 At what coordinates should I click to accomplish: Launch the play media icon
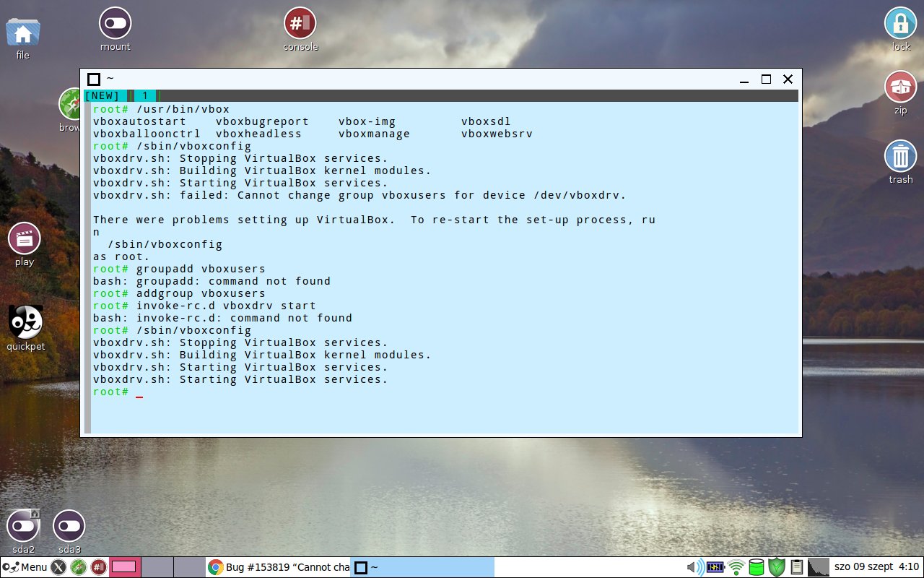click(x=25, y=238)
